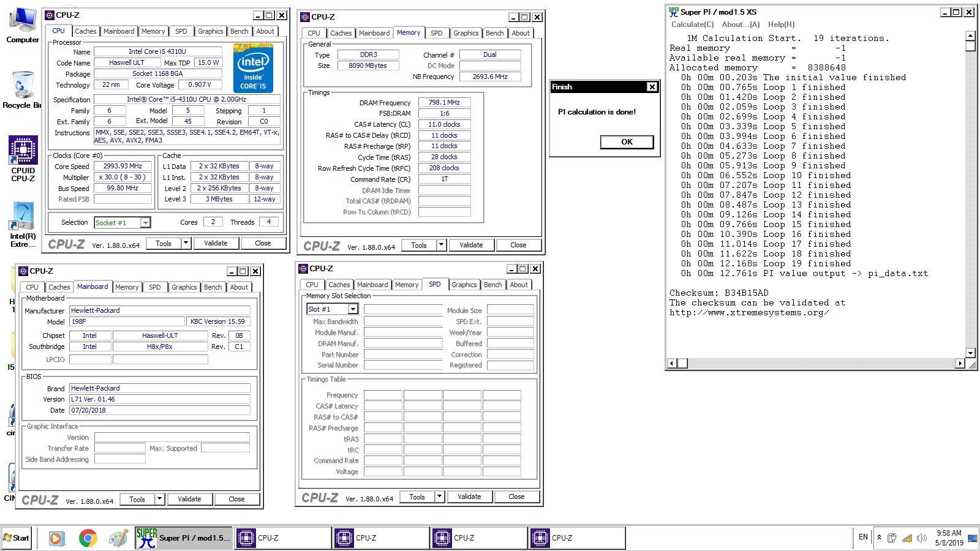
Task: Click the Intel Core i5 inside logo
Action: point(253,68)
